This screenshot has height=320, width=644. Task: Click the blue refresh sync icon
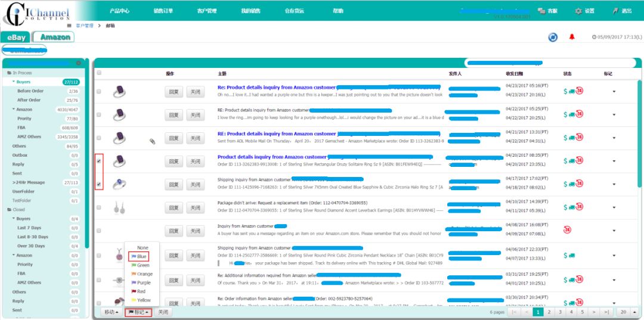(x=553, y=38)
